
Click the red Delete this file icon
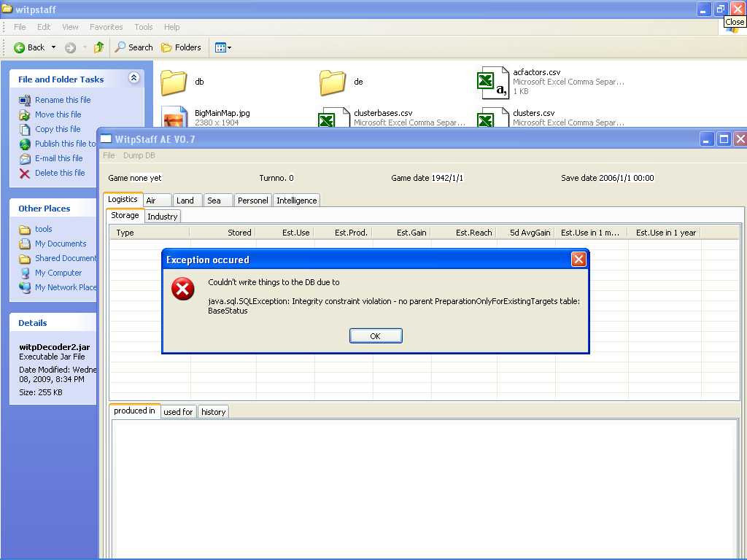tap(25, 173)
